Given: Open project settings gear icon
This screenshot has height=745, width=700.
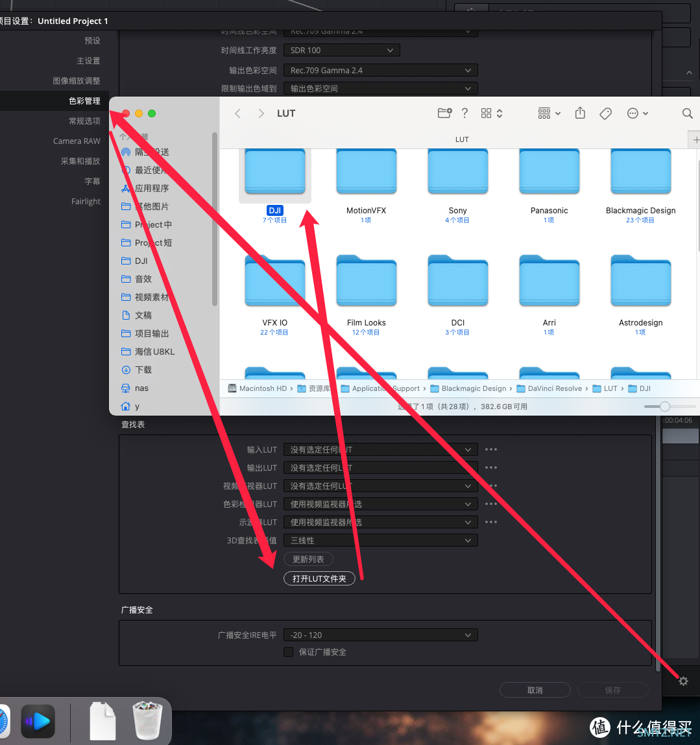Looking at the screenshot, I should pyautogui.click(x=683, y=681).
